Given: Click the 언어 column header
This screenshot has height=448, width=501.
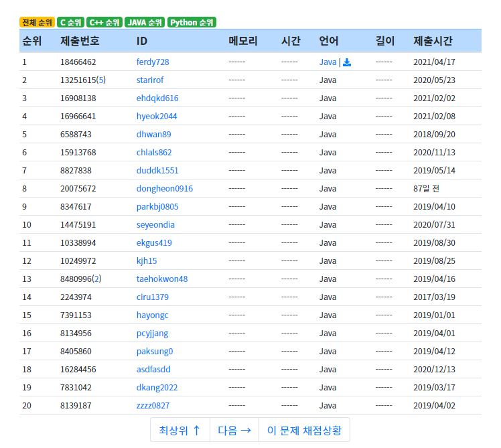Looking at the screenshot, I should coord(329,41).
